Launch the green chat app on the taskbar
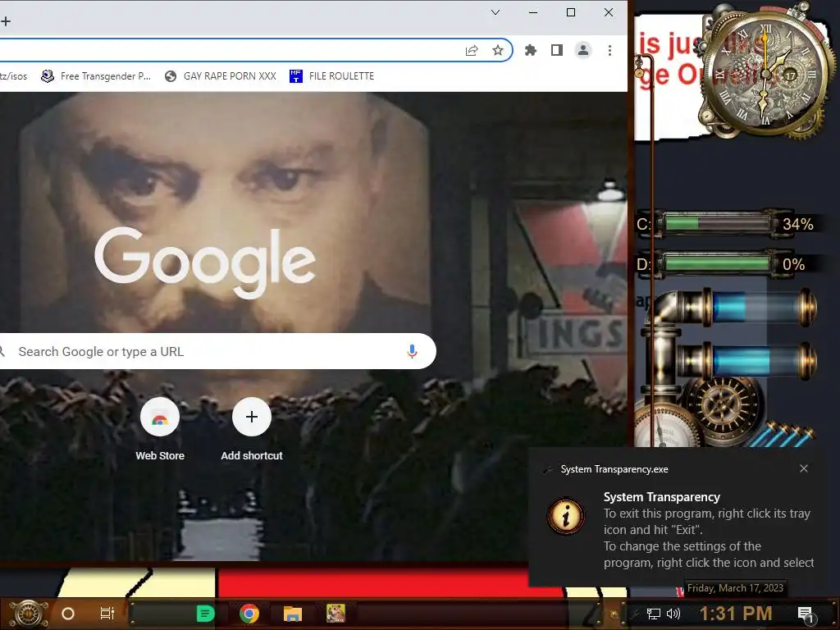Viewport: 840px width, 630px height. pos(205,614)
